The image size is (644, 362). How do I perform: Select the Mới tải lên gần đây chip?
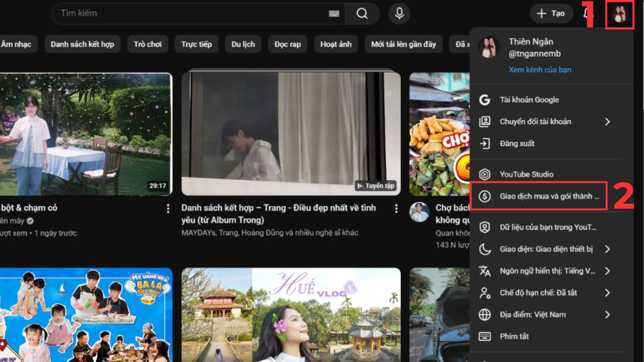(x=404, y=44)
